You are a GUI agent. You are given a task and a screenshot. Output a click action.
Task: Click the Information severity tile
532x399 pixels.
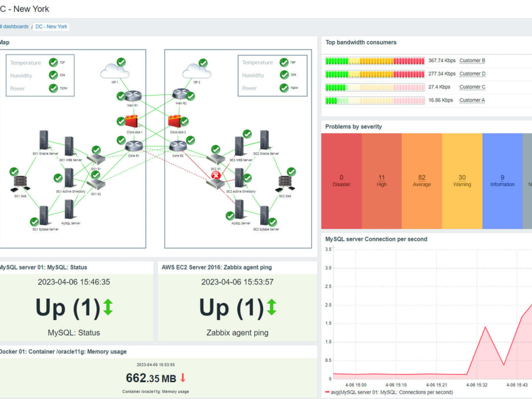pyautogui.click(x=502, y=181)
